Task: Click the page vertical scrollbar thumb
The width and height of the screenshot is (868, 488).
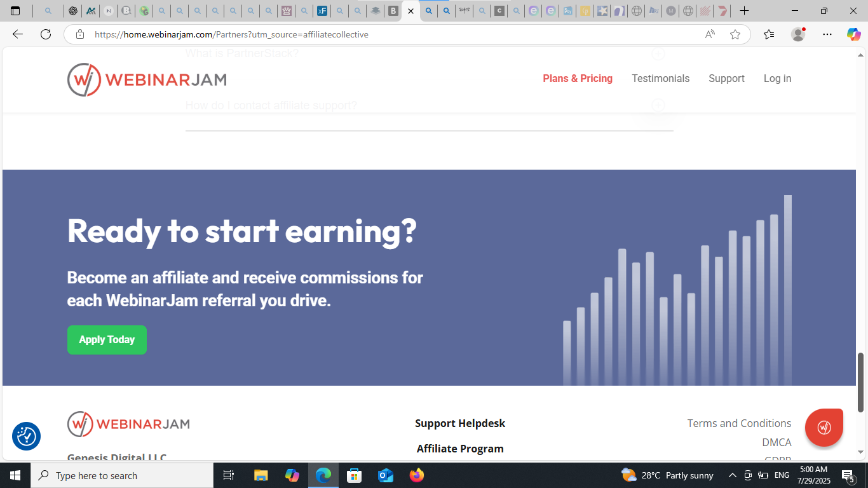Action: point(861,383)
